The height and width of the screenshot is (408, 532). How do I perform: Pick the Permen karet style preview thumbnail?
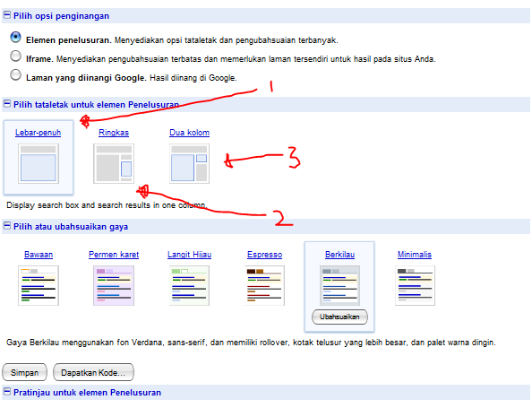(114, 286)
